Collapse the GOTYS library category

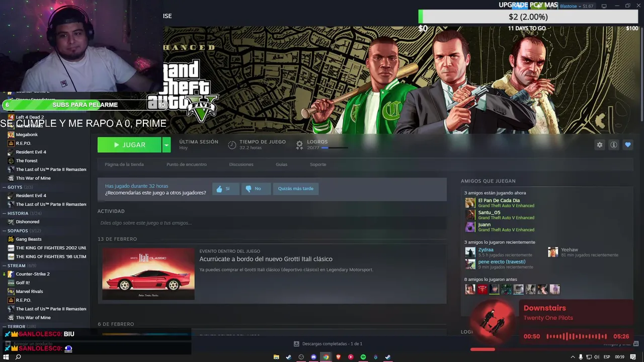(x=5, y=187)
